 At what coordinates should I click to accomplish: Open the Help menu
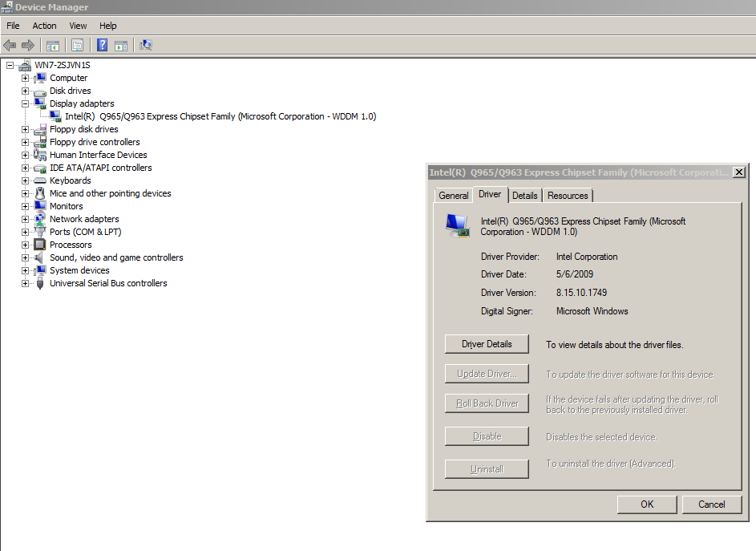108,26
